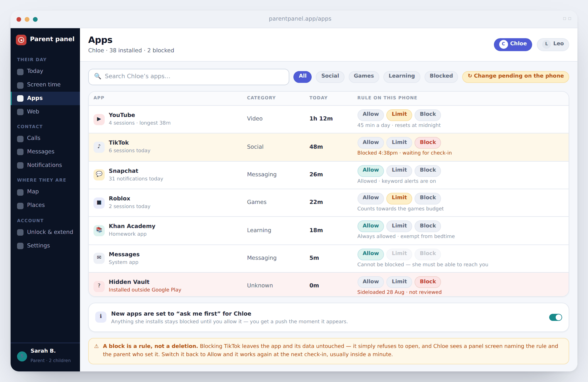Click the Settings sidebar icon
Image resolution: width=588 pixels, height=382 pixels.
(x=20, y=246)
